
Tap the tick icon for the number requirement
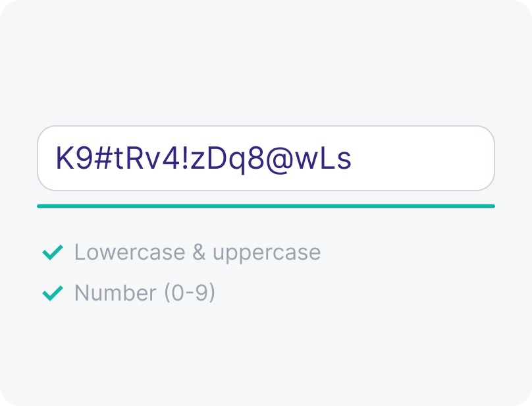click(x=52, y=293)
